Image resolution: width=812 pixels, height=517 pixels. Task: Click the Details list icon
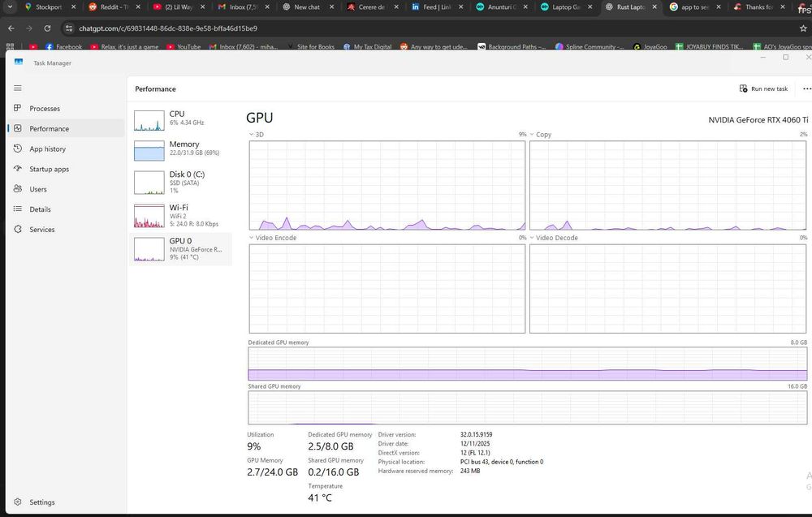pyautogui.click(x=18, y=209)
